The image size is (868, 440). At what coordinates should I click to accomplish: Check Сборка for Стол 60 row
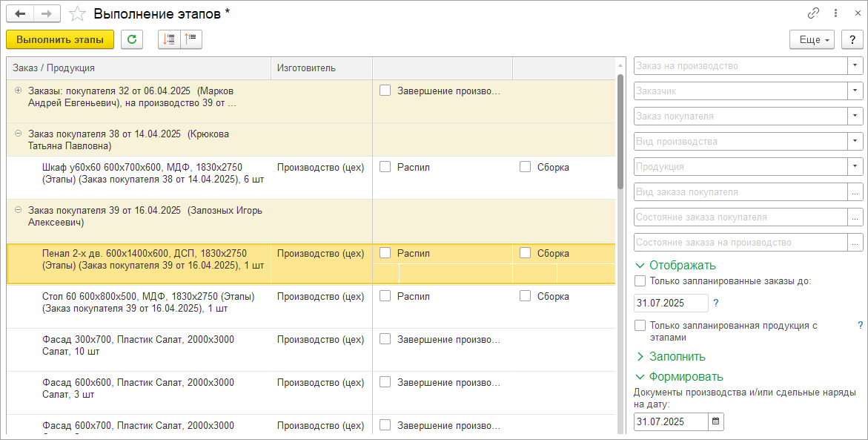[x=526, y=296]
